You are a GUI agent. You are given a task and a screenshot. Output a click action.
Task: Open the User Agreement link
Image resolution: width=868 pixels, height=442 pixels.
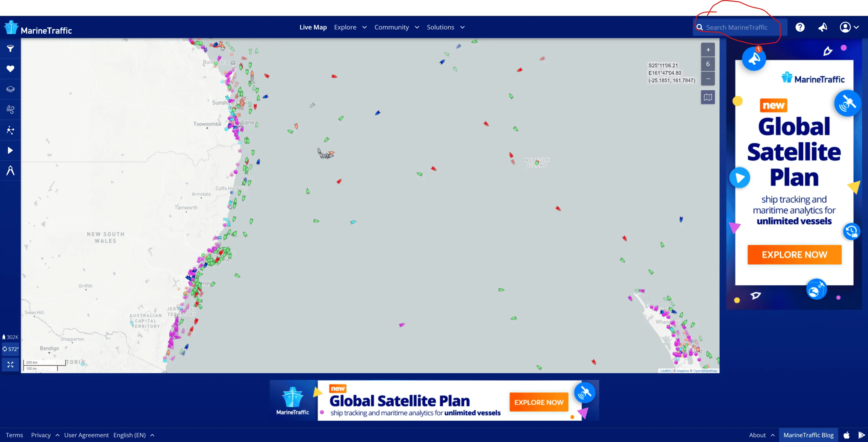pos(86,435)
